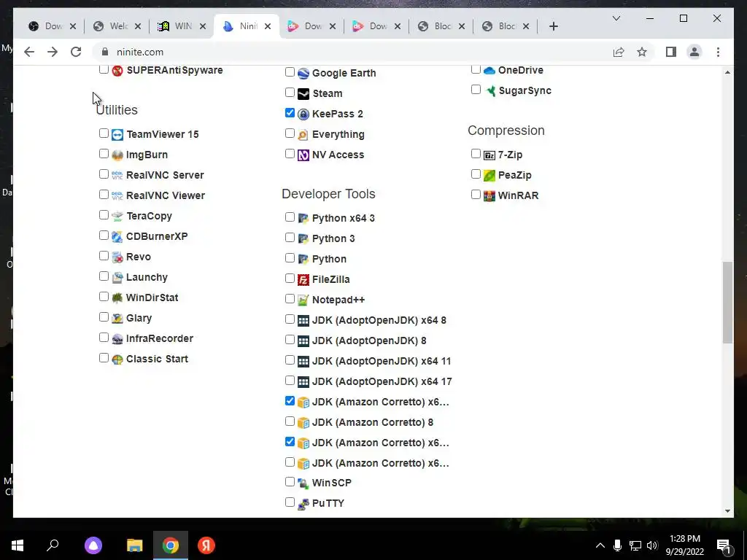The height and width of the screenshot is (560, 747).
Task: Click the CDBurnerXP app icon
Action: click(117, 237)
